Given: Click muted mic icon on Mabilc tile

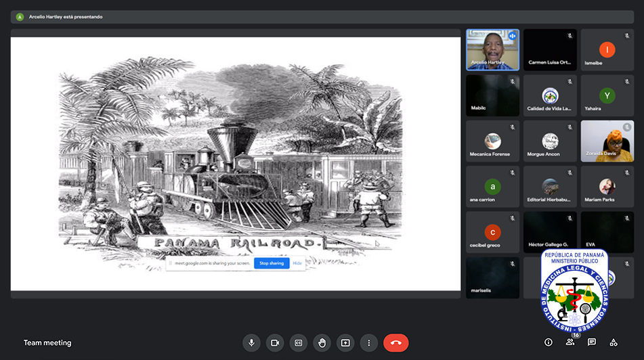Looking at the screenshot, I should coord(512,82).
